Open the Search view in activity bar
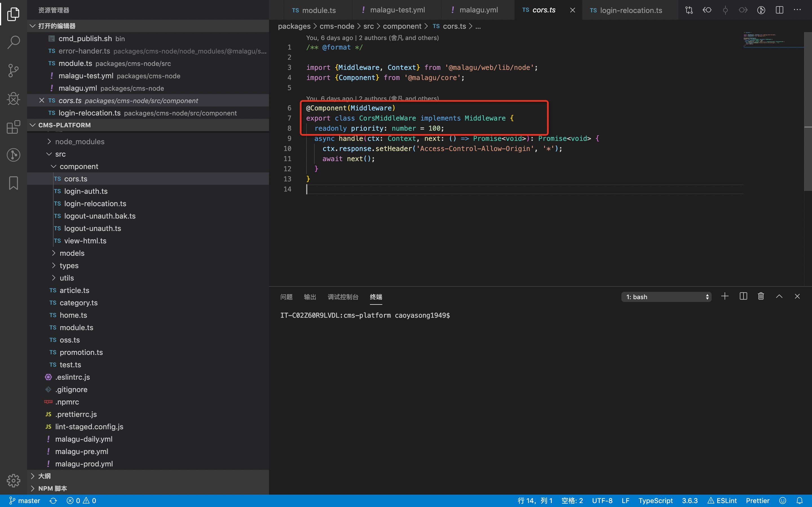812x507 pixels. [14, 42]
